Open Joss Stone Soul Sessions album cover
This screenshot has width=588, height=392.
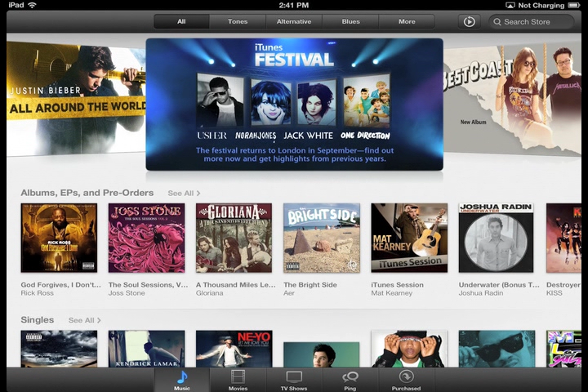146,238
